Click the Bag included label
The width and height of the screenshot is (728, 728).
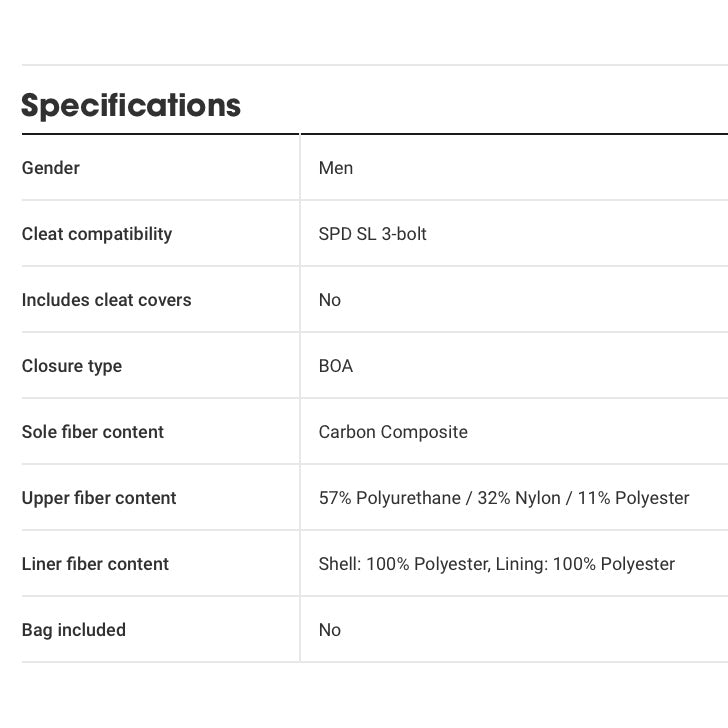(x=74, y=630)
